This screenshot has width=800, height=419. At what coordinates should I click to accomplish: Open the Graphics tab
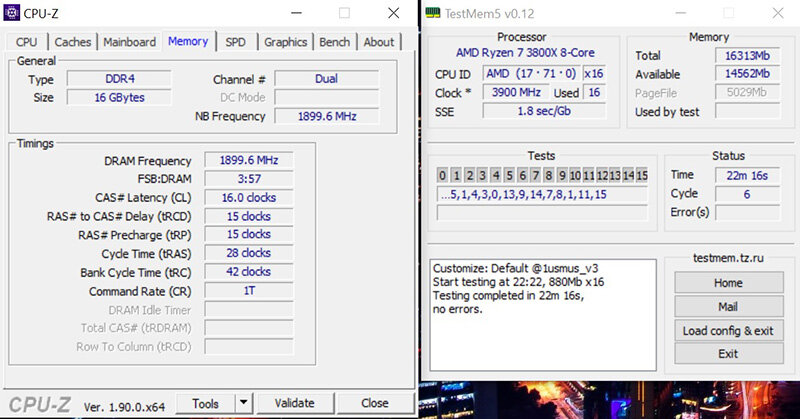click(x=286, y=42)
